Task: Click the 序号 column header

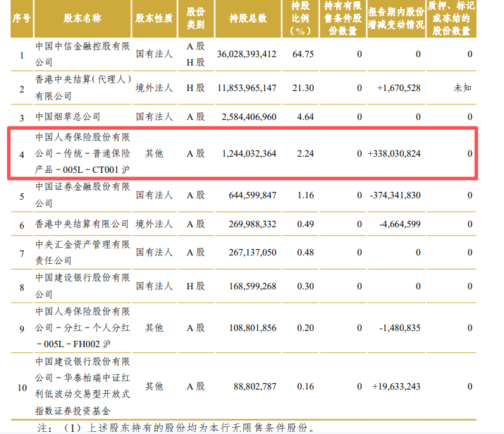Action: point(22,18)
